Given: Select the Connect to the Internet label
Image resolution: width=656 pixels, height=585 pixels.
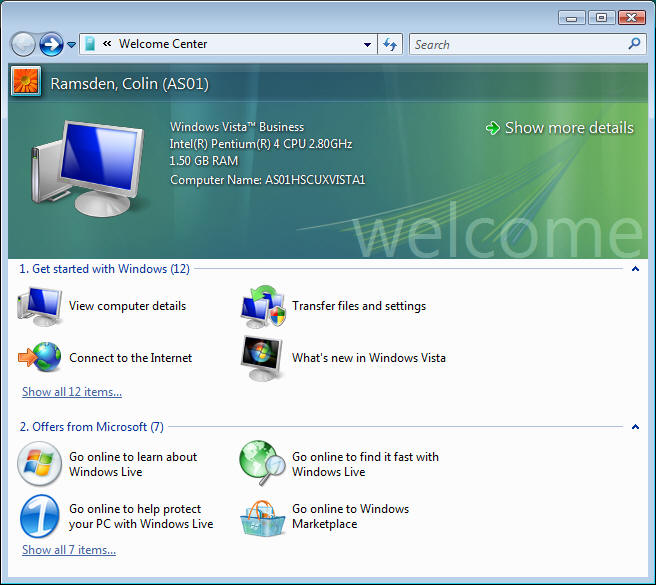Looking at the screenshot, I should tap(131, 358).
